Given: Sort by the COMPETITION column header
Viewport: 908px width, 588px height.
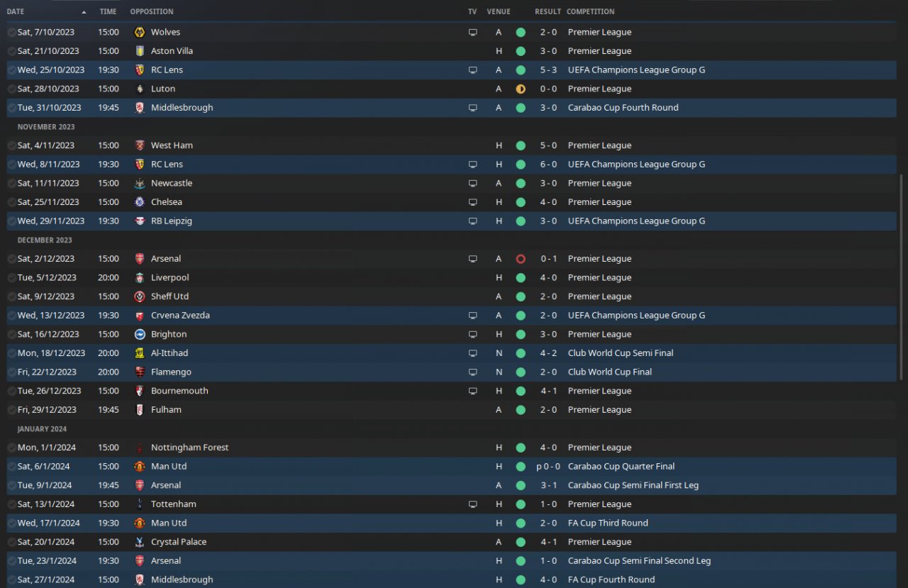Looking at the screenshot, I should pyautogui.click(x=590, y=11).
